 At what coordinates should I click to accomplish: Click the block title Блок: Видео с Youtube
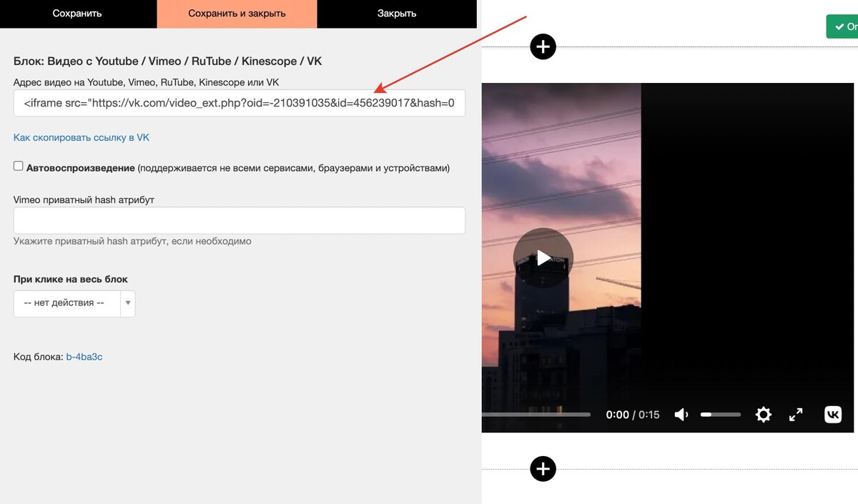pos(168,61)
